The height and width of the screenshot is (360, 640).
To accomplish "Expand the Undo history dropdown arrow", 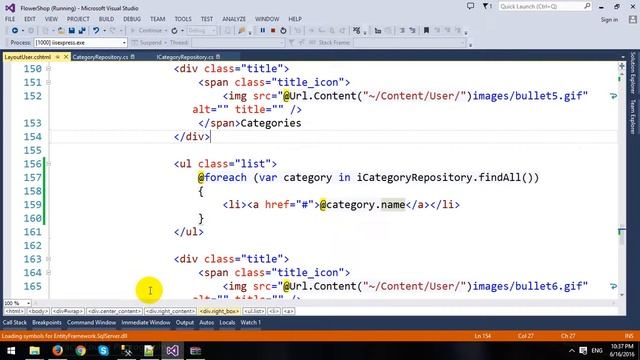I will (104, 31).
